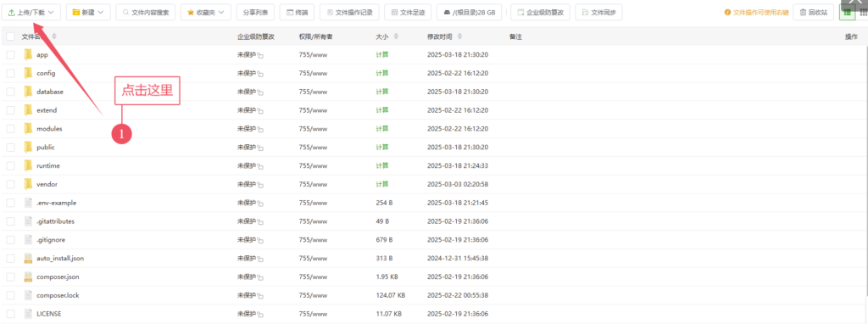Viewport: 868px width, 324px height.
Task: Click the database folder icon
Action: coord(29,92)
